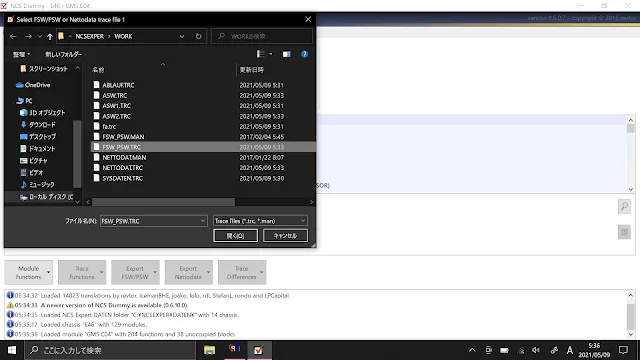
Task: Open Export Nettodata dropdown in NCS Dummy
Action: coord(189,272)
